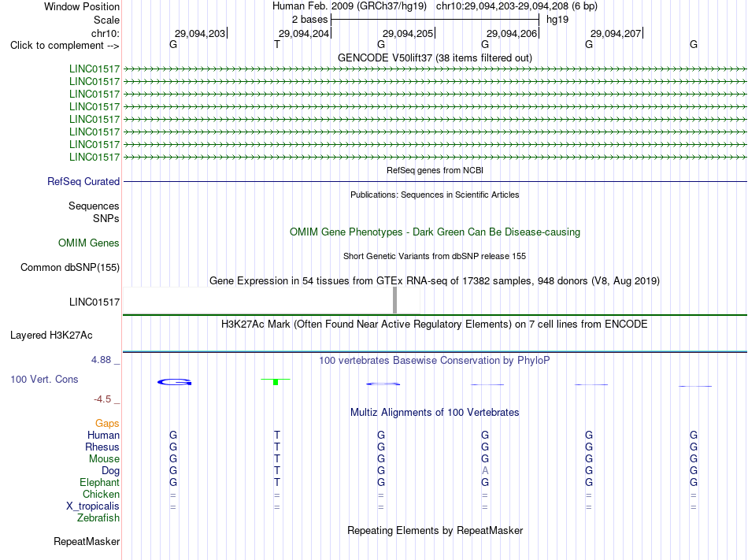Click the 29,094,205 position marker
Screen dimensions: 748x560
click(x=408, y=33)
